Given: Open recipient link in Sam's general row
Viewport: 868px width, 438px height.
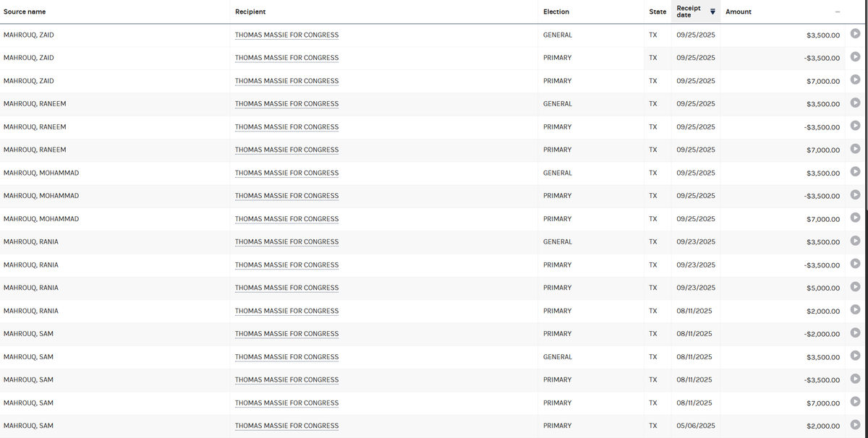Looking at the screenshot, I should (286, 357).
